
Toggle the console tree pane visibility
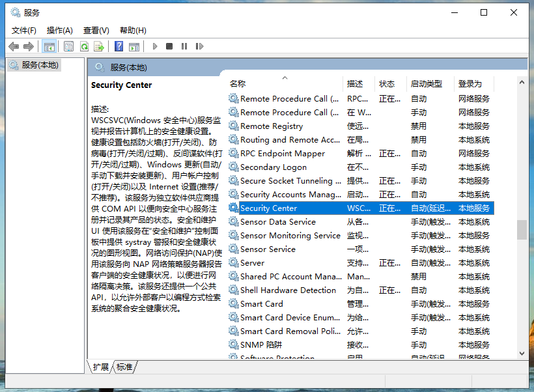tap(49, 46)
